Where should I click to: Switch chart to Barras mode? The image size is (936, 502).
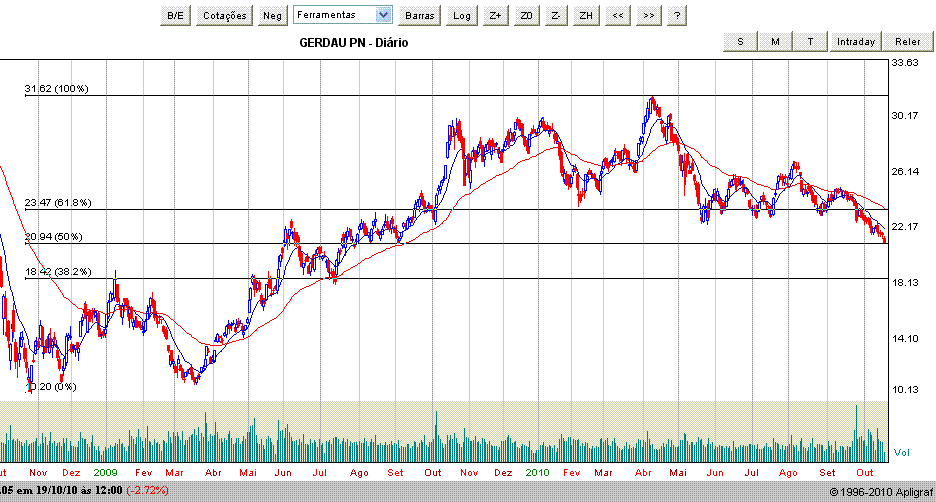tap(420, 16)
